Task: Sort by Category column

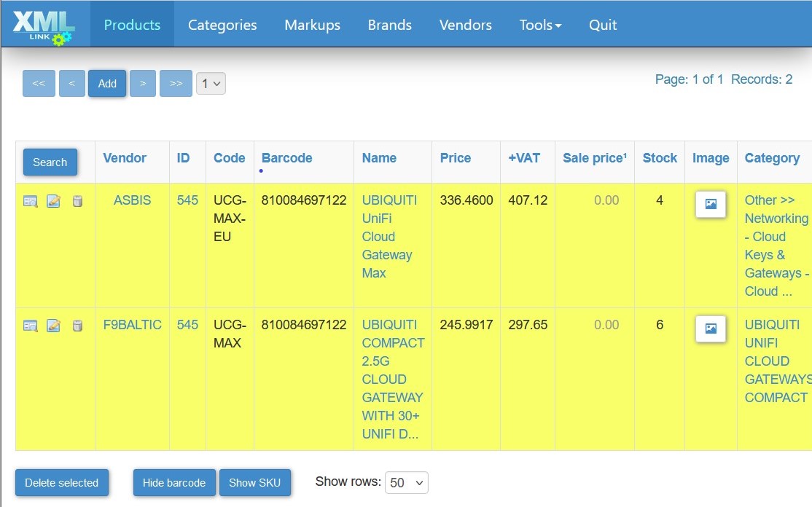Action: point(772,158)
